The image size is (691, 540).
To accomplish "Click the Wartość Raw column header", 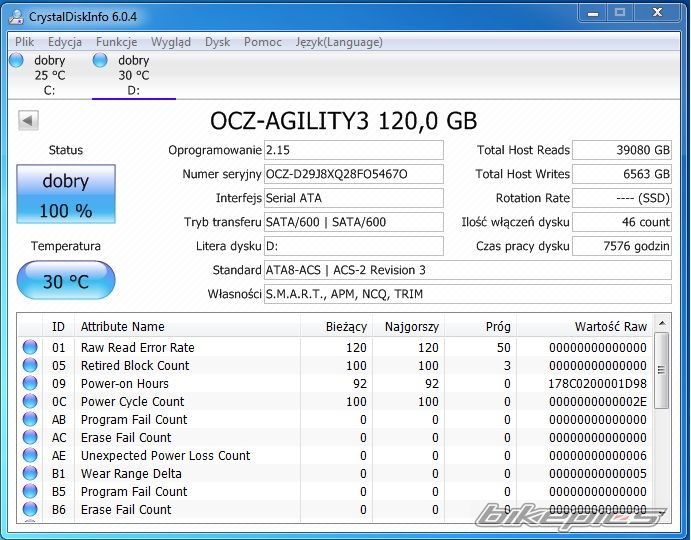I will point(610,327).
